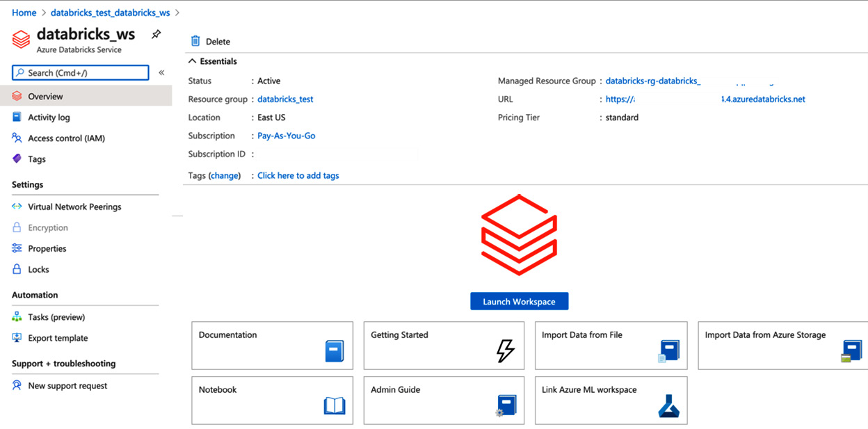This screenshot has height=429, width=868.
Task: Click the 'standard' pricing tier value
Action: coord(622,118)
